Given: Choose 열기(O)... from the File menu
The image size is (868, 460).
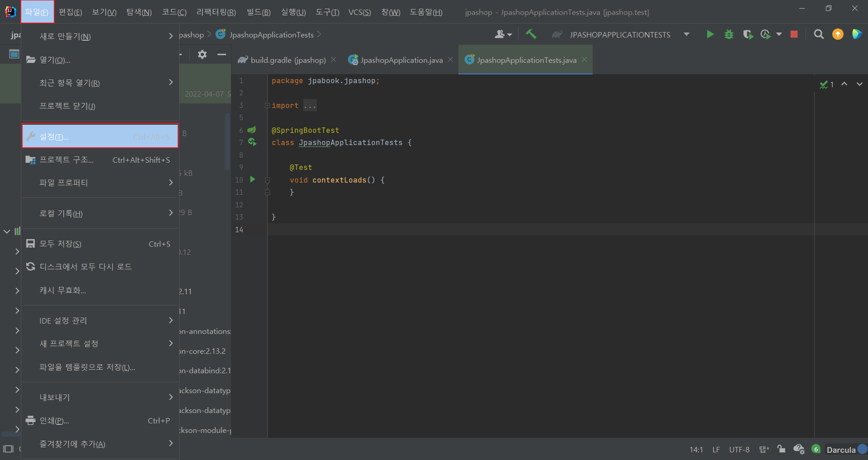Looking at the screenshot, I should [x=100, y=60].
